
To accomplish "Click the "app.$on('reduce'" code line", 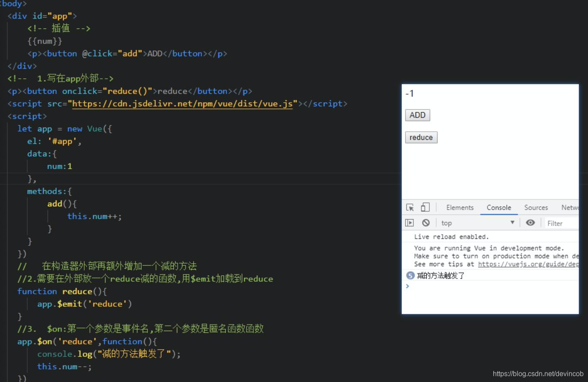I will (x=87, y=341).
